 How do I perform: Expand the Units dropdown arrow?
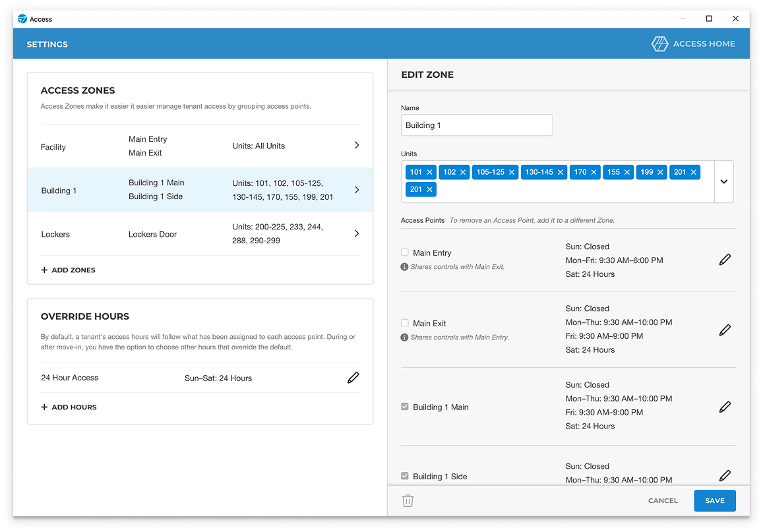pyautogui.click(x=723, y=181)
